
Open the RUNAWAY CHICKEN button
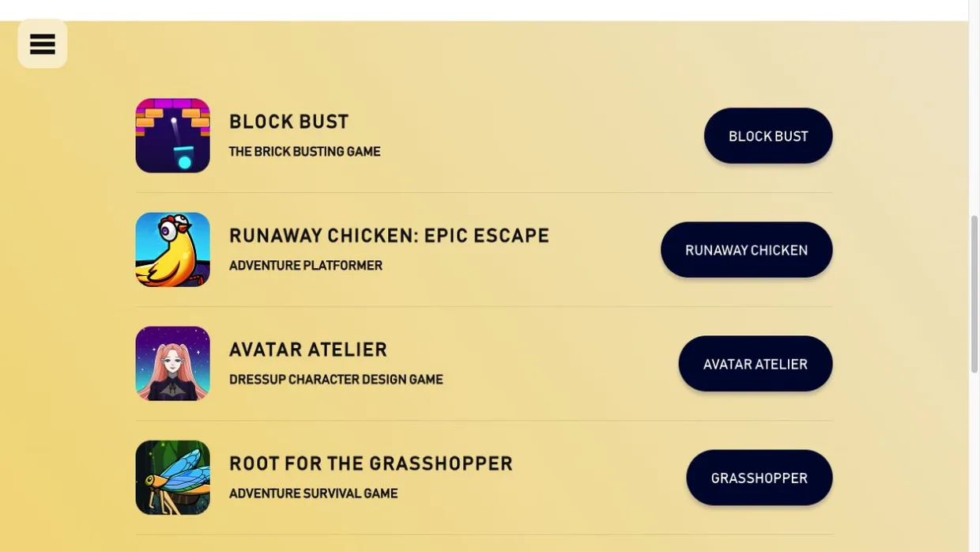coord(746,250)
